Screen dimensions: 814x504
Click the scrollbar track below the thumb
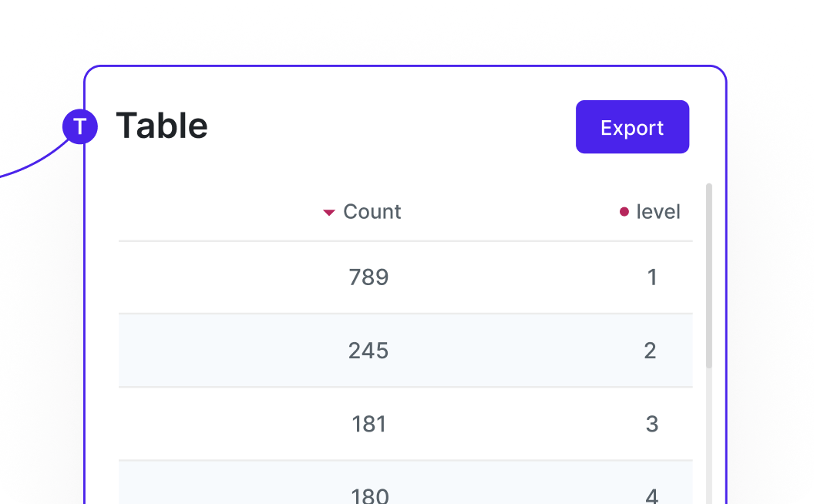pos(709,439)
